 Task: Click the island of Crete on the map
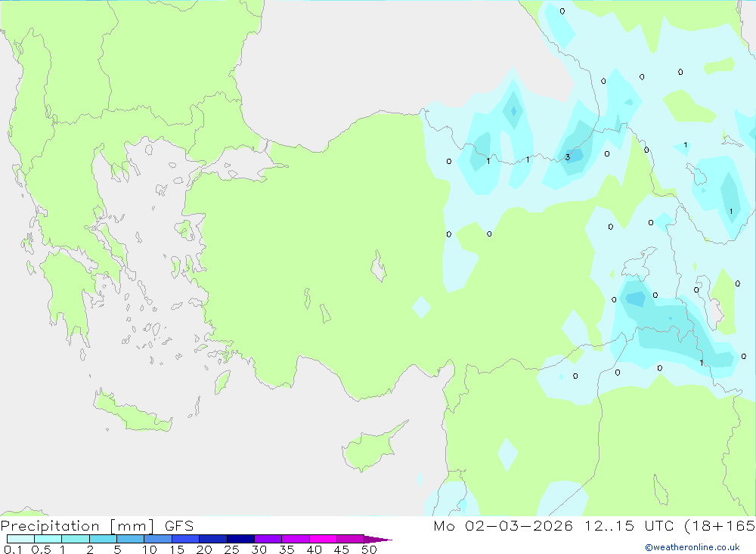click(x=132, y=411)
